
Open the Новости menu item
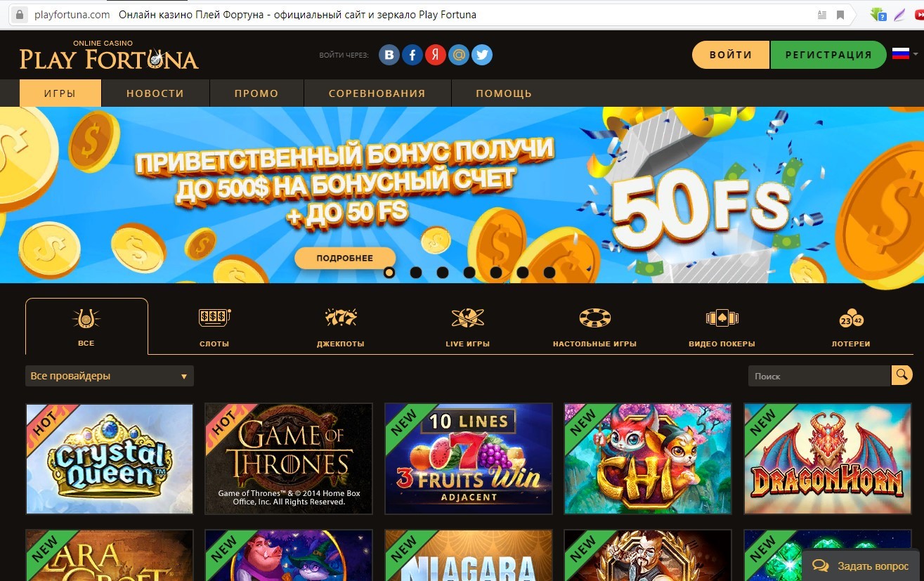tap(155, 93)
